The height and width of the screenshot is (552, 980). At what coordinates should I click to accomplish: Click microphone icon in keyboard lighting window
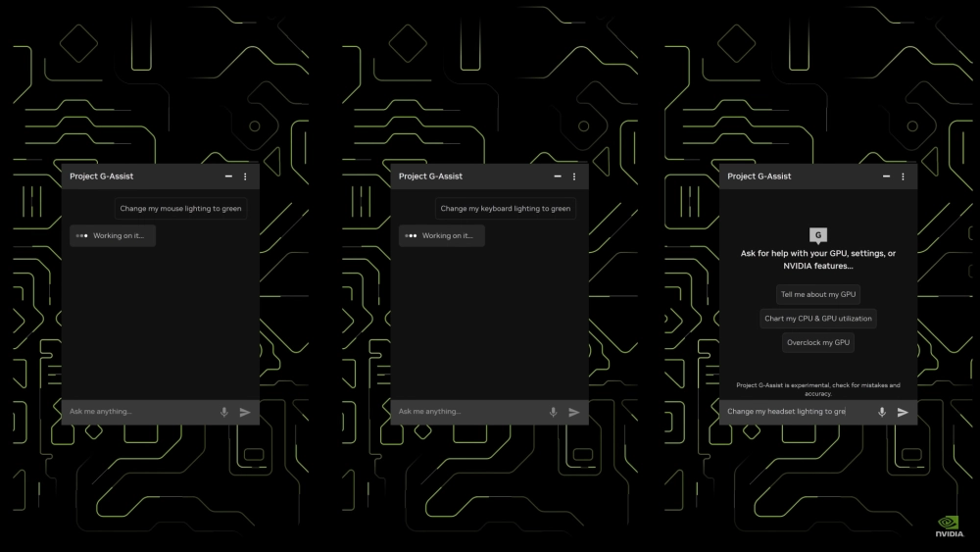[x=553, y=412]
